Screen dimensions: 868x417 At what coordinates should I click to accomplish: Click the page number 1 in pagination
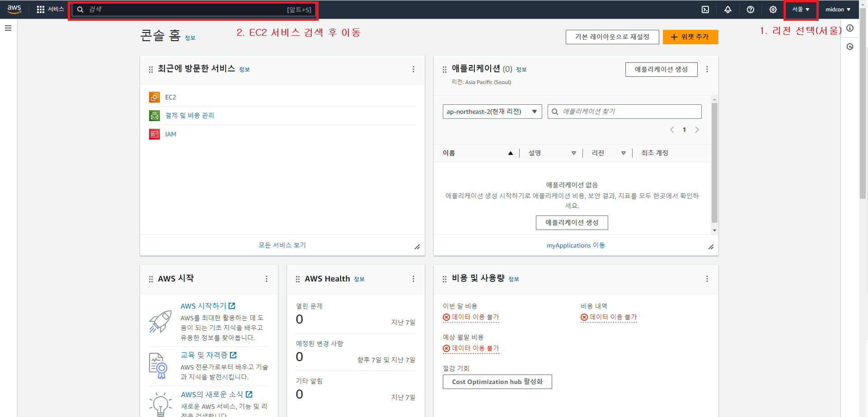point(684,130)
